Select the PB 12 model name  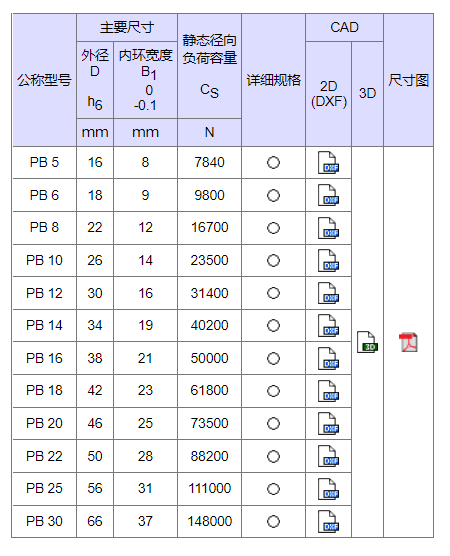click(44, 293)
